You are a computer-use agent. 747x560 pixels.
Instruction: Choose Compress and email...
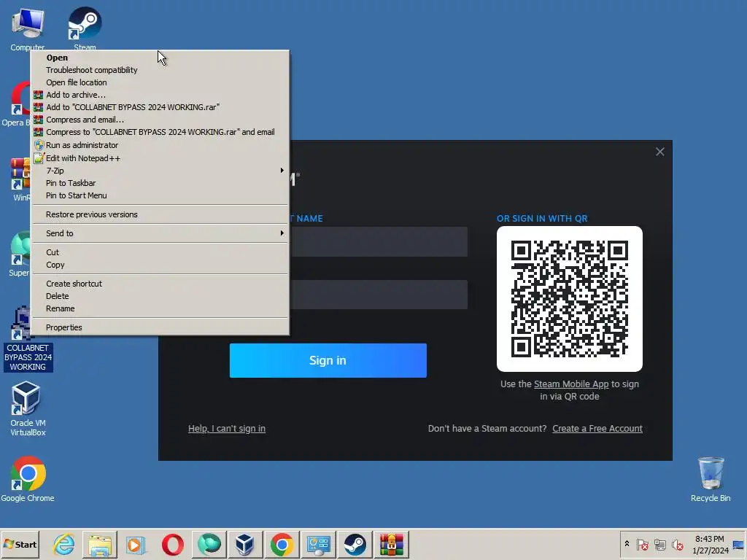(x=160, y=120)
